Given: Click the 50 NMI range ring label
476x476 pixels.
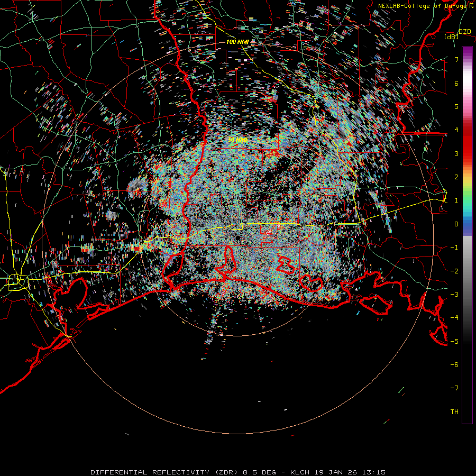Looking at the screenshot, I should point(237,140).
